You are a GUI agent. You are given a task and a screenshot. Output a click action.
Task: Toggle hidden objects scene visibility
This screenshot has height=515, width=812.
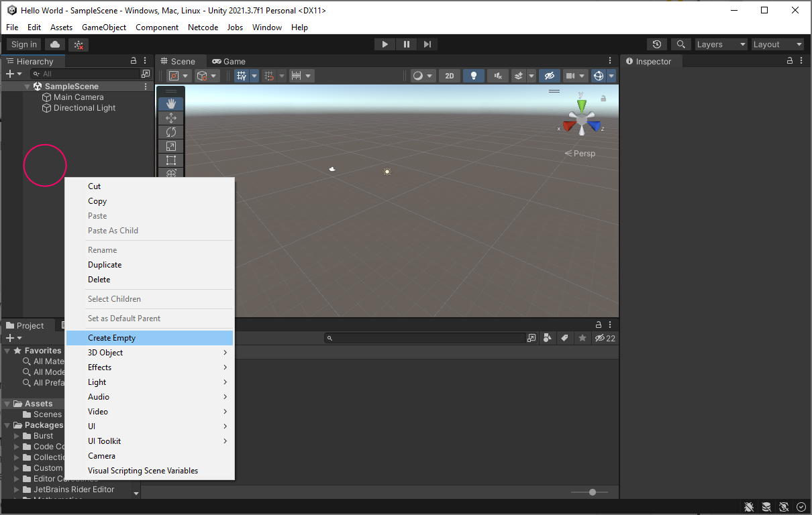pyautogui.click(x=549, y=76)
